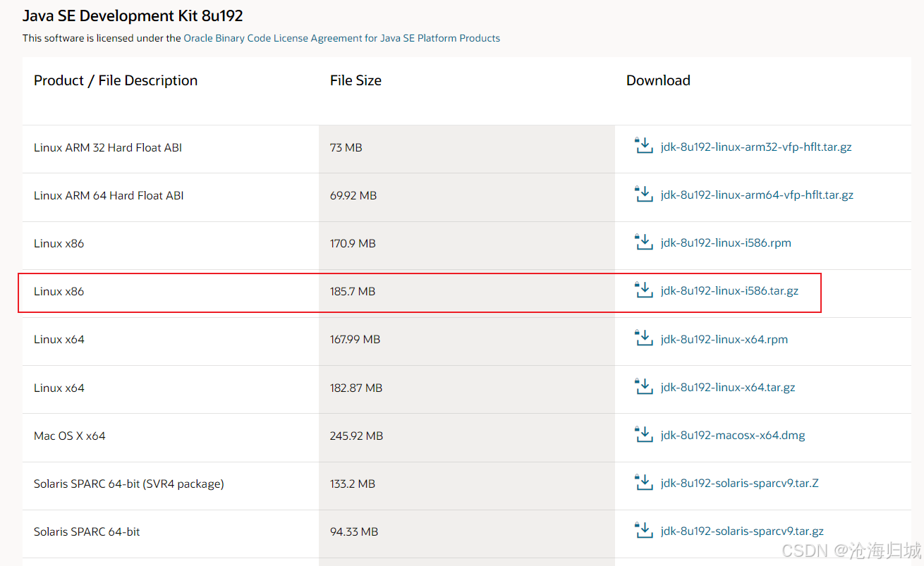
Task: Click the Download column header
Action: (x=658, y=80)
